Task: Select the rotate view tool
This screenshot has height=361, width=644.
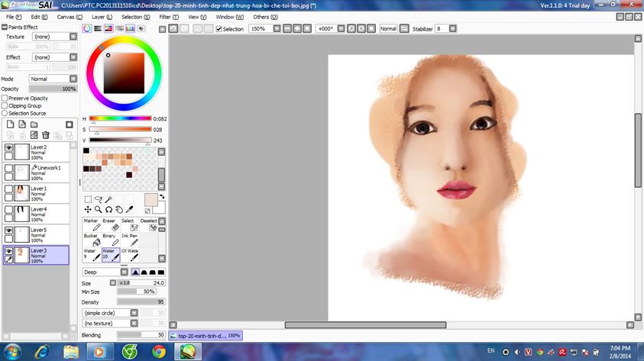Action: 108,210
